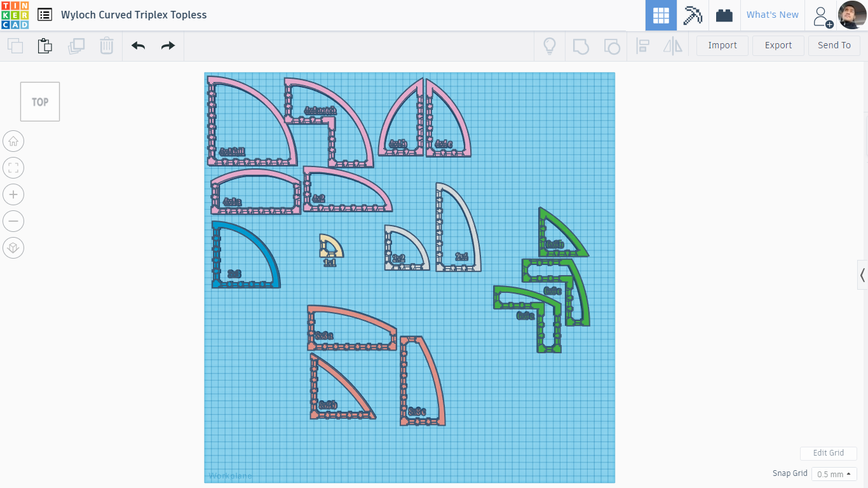This screenshot has width=868, height=488.
Task: Toggle show all lightbulb icon
Action: click(x=550, y=46)
